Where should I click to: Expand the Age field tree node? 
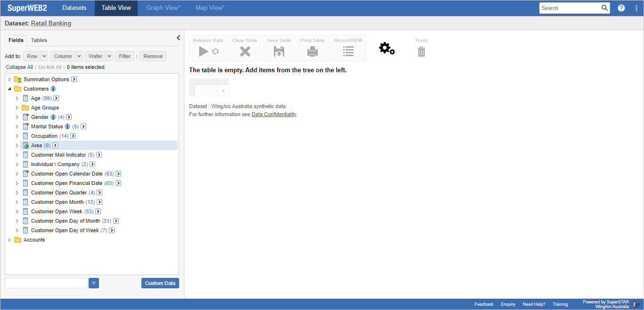(x=17, y=98)
